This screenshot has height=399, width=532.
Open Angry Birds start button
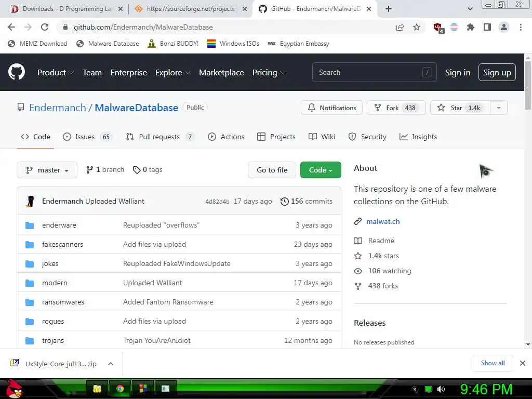coord(14,389)
